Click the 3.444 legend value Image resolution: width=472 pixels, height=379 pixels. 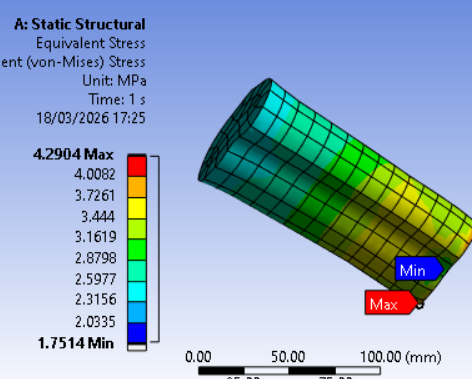(98, 217)
